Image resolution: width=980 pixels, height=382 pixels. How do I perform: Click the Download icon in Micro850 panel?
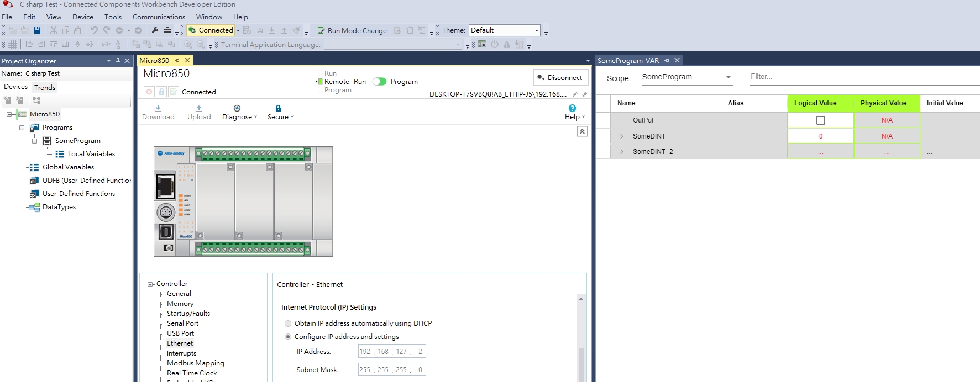(x=158, y=112)
